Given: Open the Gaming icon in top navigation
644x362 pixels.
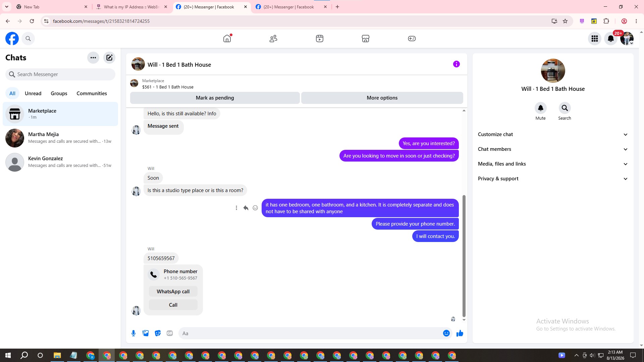Looking at the screenshot, I should tap(412, 39).
